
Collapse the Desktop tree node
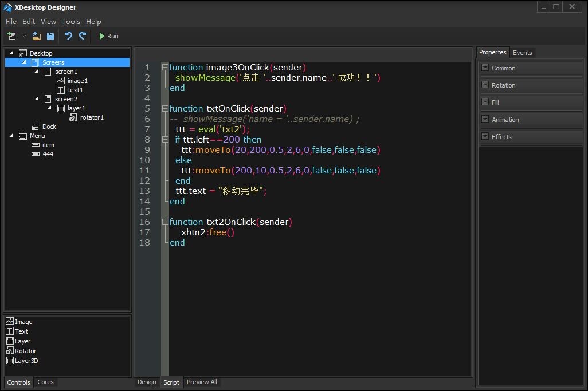[11, 53]
